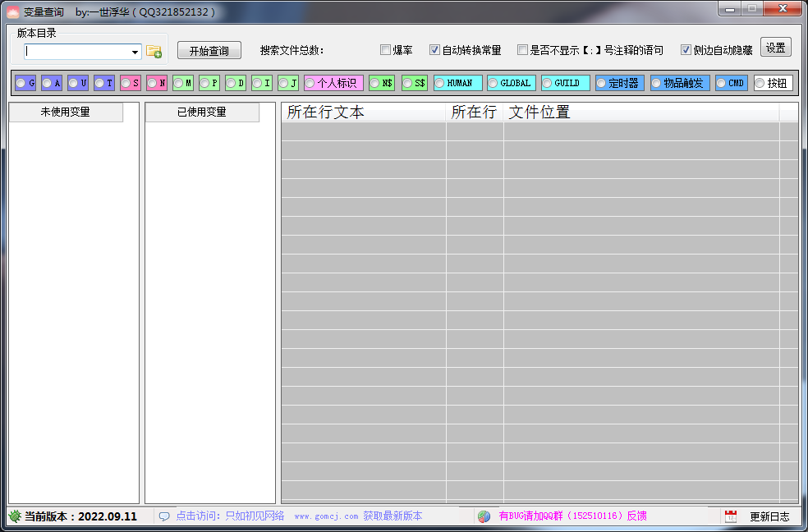808x532 pixels.
Task: Sort by 文件位置 column header
Action: point(641,112)
